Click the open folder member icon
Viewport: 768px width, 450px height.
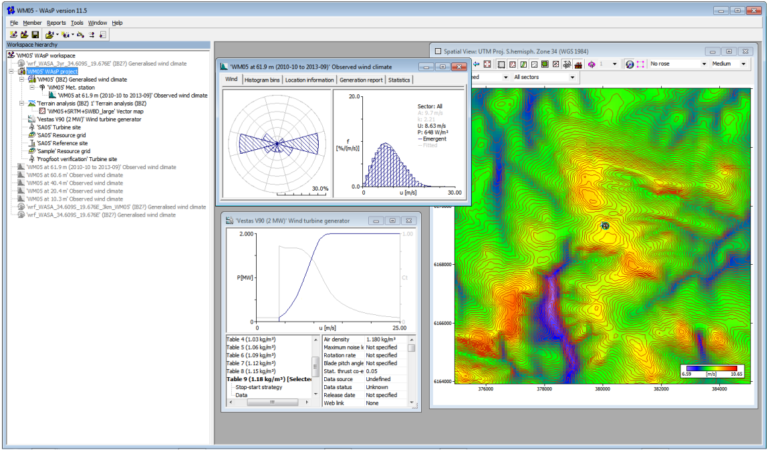coord(49,35)
